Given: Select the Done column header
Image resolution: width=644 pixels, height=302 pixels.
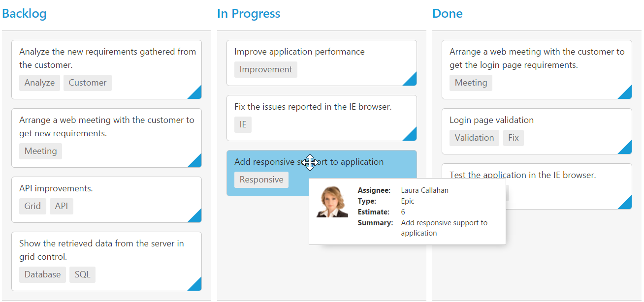Looking at the screenshot, I should tap(447, 14).
